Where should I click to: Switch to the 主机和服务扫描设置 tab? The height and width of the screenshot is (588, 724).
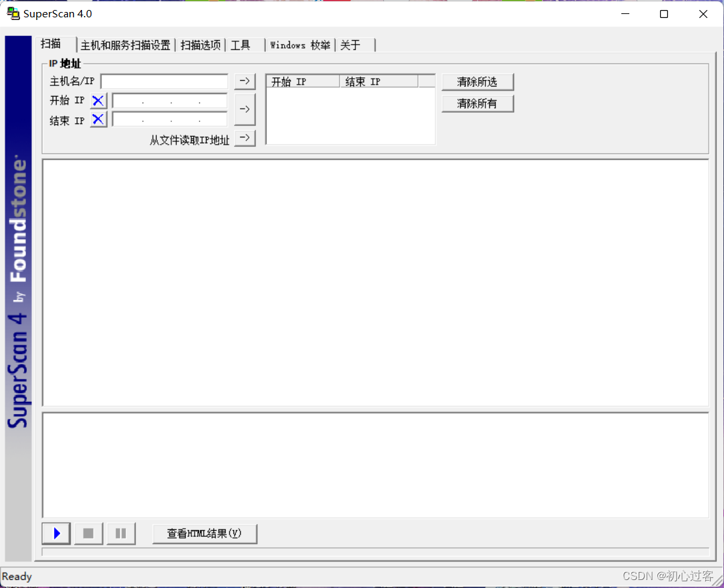tap(125, 45)
